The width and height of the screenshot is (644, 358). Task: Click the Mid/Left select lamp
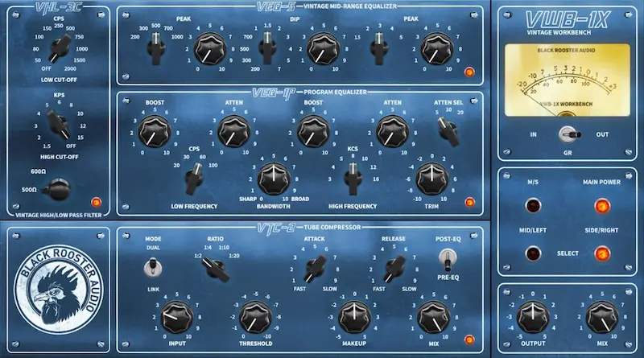532,255
